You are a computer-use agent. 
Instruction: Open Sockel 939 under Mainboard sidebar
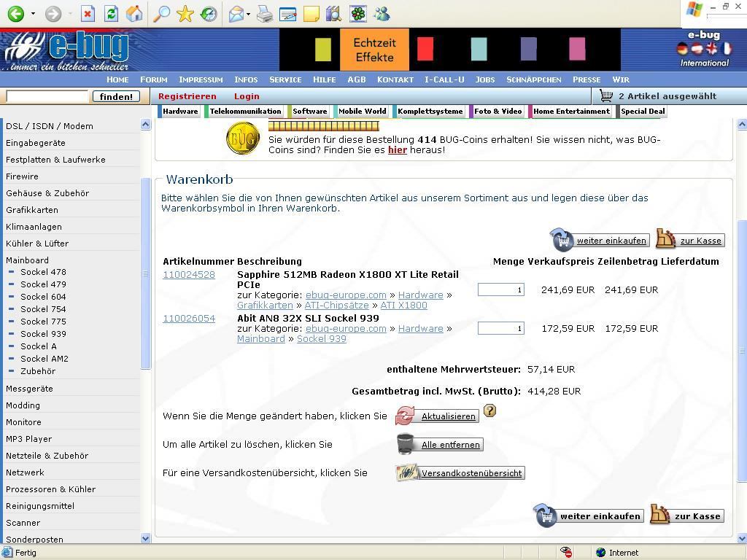(x=43, y=334)
